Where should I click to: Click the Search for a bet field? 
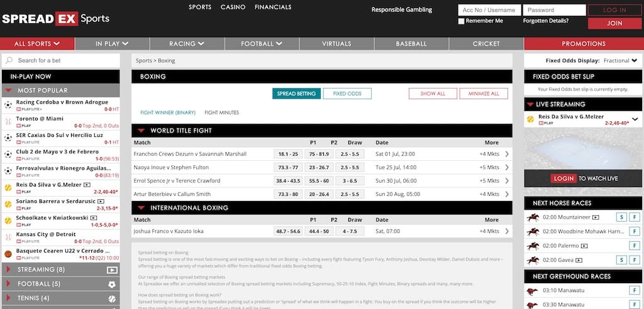pos(61,60)
